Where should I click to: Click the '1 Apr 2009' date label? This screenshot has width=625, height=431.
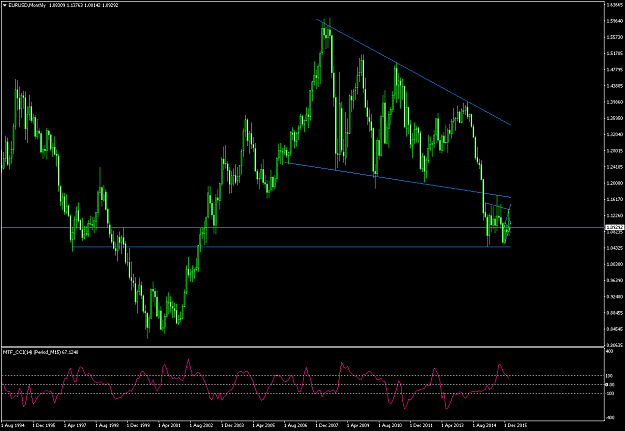tap(358, 425)
